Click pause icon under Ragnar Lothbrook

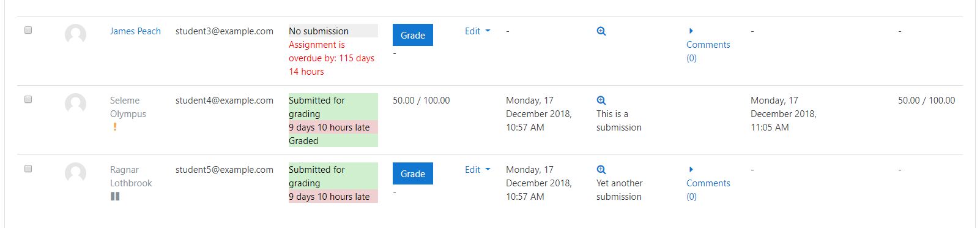[x=115, y=196]
